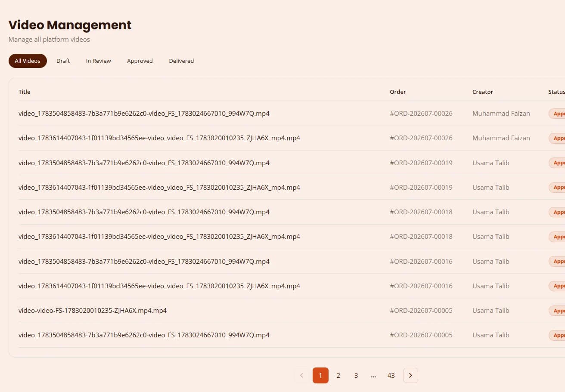The width and height of the screenshot is (565, 392).
Task: Click order #ORD-202607-00026 of the 994W7Q video
Action: coord(421,114)
